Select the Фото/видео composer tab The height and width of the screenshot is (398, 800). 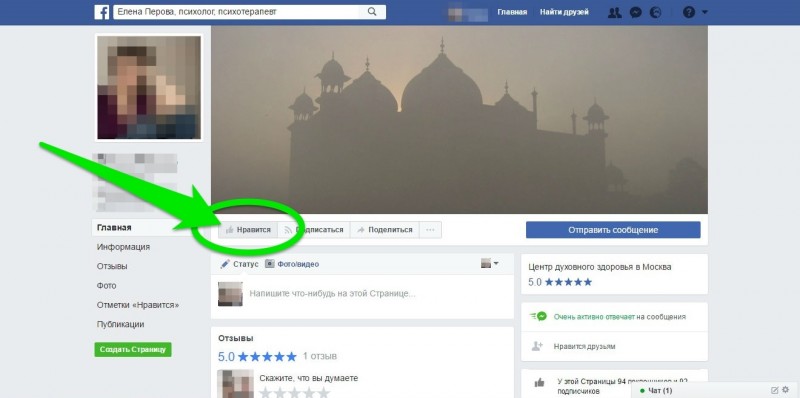tap(292, 264)
